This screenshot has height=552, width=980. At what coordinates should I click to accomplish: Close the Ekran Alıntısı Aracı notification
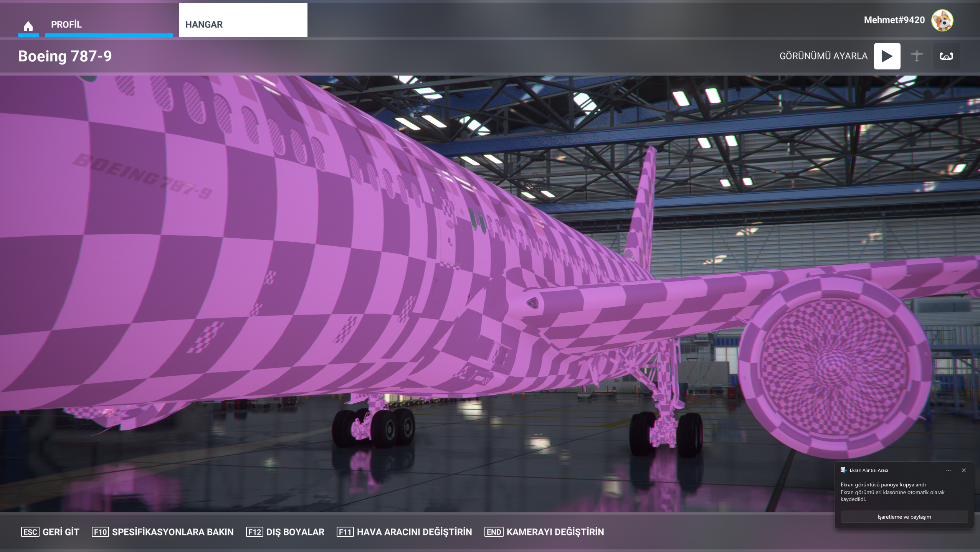tap(963, 470)
